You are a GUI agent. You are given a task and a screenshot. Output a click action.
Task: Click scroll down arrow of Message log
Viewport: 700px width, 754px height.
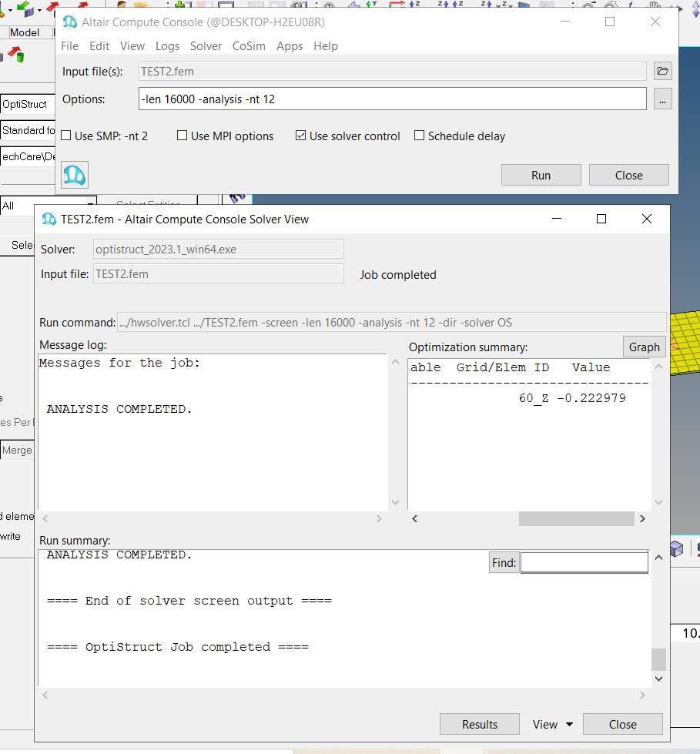pos(395,502)
